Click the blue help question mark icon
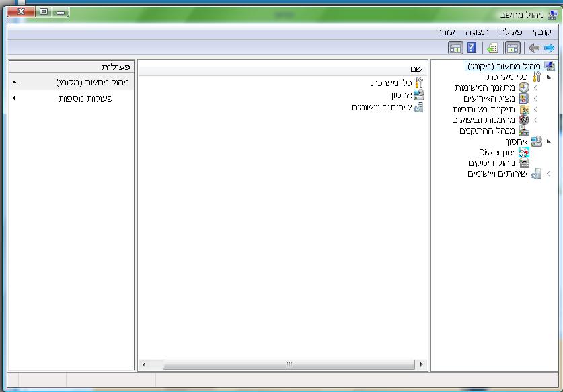Screen dimensions: 563x392 click(472, 48)
